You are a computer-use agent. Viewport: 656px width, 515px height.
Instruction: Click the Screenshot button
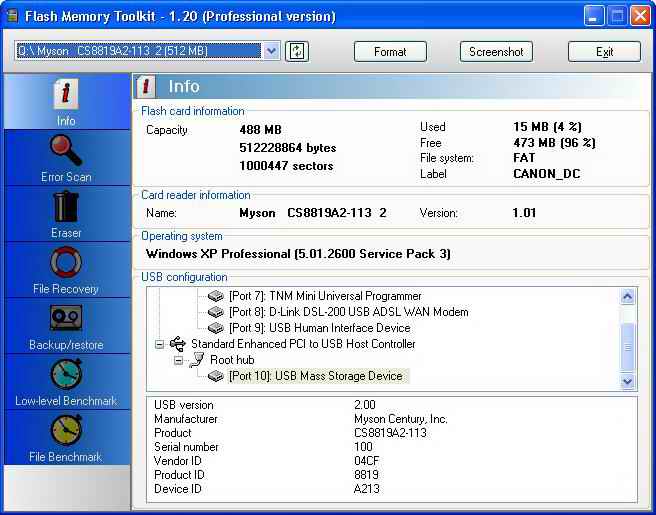click(x=496, y=51)
